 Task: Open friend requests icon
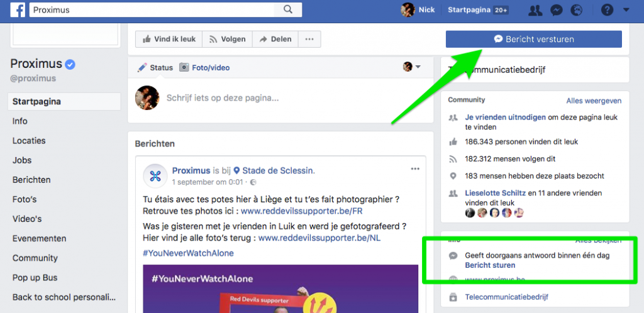click(x=535, y=10)
